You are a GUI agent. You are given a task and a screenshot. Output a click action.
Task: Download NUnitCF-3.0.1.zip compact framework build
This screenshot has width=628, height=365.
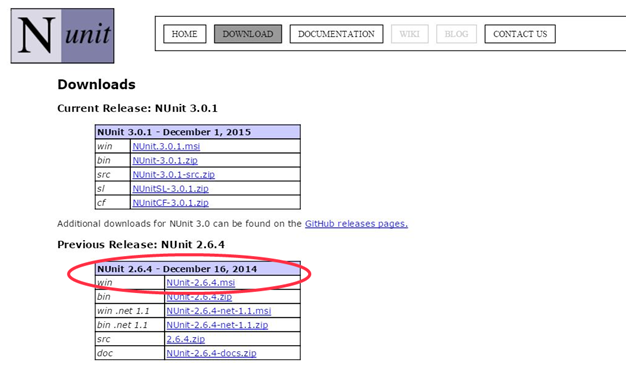[170, 203]
